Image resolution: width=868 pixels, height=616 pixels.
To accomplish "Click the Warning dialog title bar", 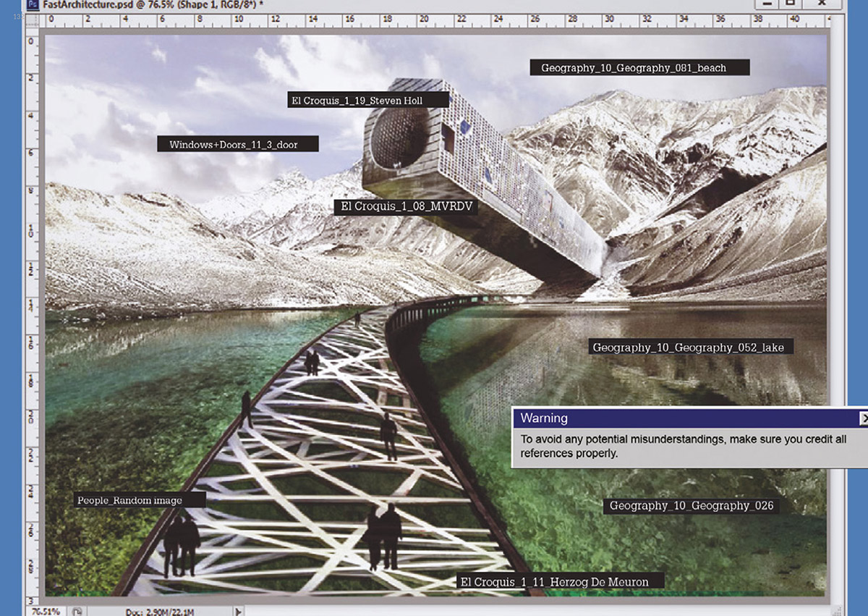I will tap(680, 418).
